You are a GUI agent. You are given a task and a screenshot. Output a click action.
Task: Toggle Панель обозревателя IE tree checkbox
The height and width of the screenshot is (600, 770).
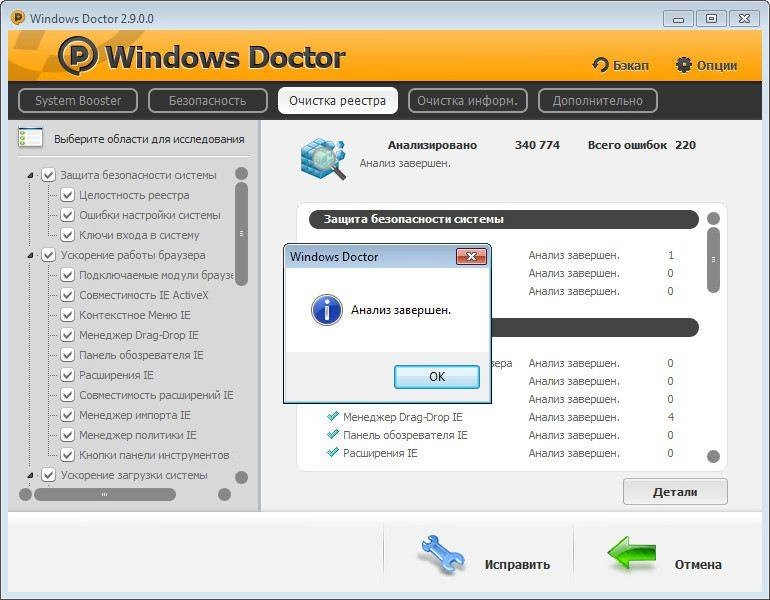point(67,355)
